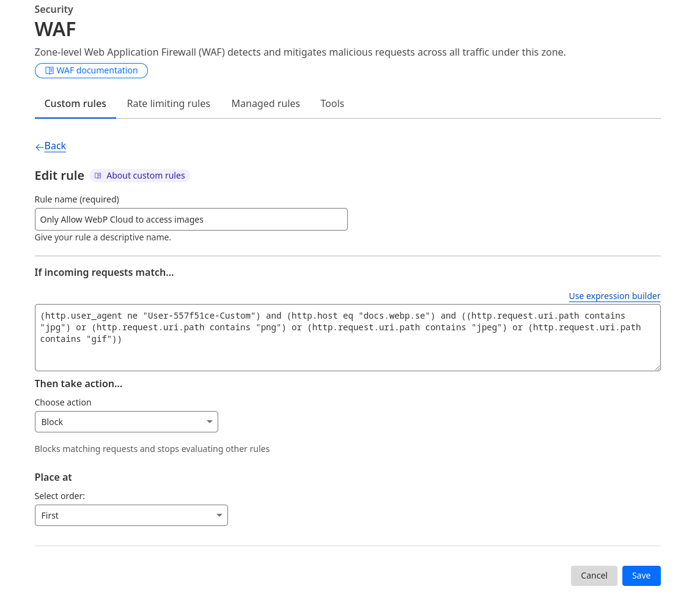Click the WAF page heading
The height and width of the screenshot is (600, 700).
pyautogui.click(x=56, y=29)
